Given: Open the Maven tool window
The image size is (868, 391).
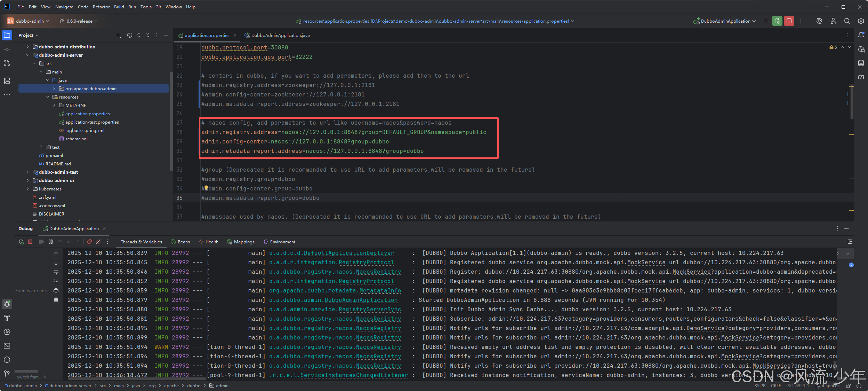Looking at the screenshot, I should click(861, 77).
